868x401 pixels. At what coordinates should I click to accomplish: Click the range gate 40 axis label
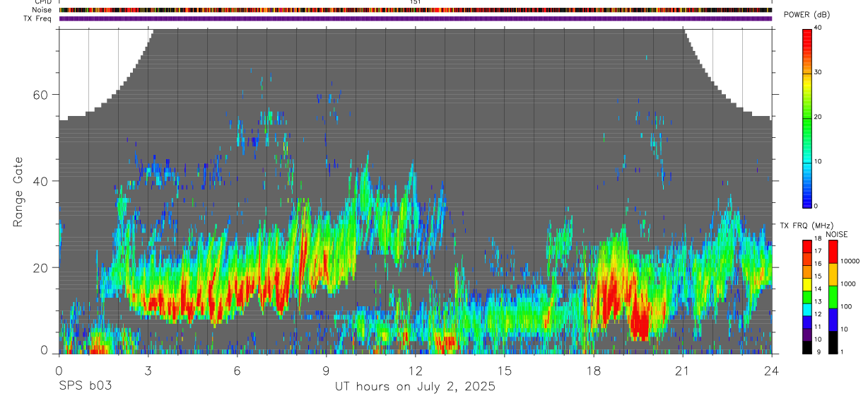[x=41, y=181]
